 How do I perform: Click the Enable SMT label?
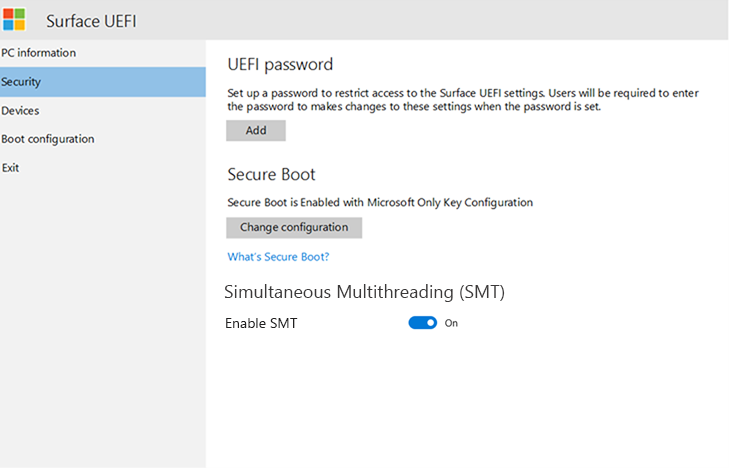tap(261, 323)
